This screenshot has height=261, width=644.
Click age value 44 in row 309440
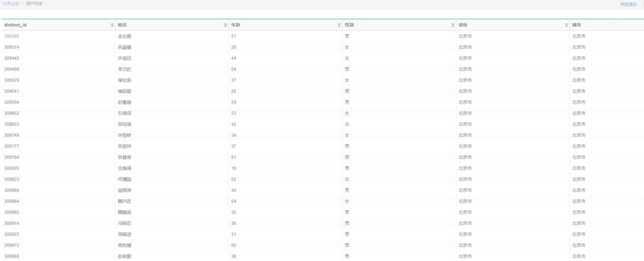click(234, 59)
